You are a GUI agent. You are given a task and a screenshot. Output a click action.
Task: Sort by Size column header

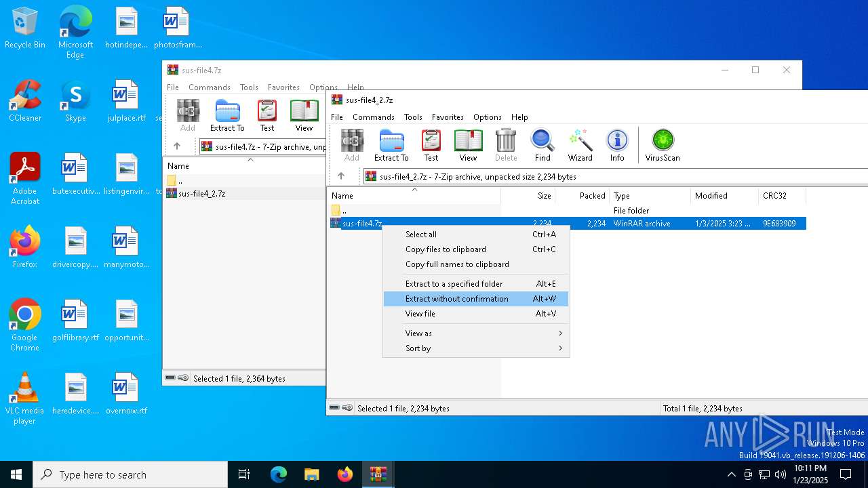point(528,196)
